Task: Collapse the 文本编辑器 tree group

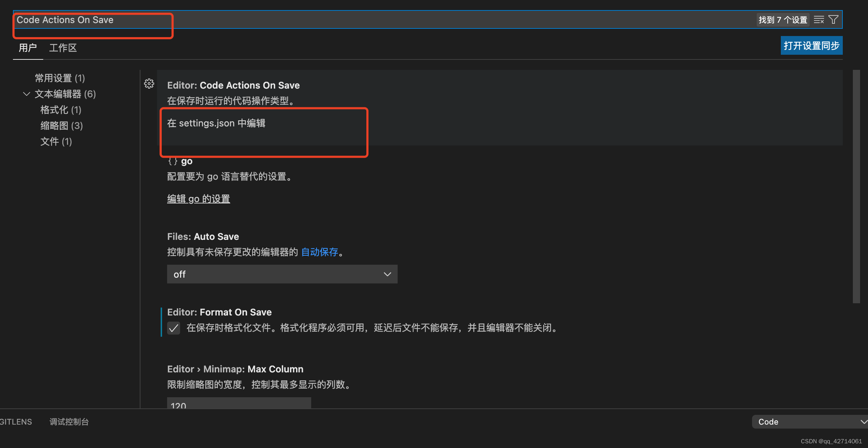Action: click(26, 94)
